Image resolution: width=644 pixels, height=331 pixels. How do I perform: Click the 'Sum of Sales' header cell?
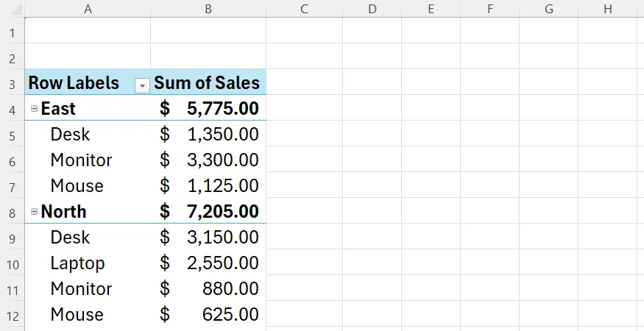208,82
